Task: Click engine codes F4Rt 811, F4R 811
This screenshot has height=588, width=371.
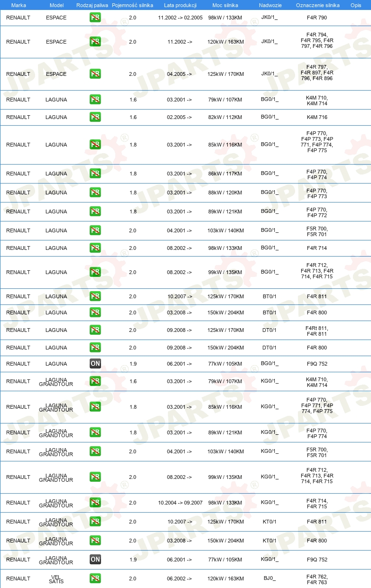Action: coord(317,330)
